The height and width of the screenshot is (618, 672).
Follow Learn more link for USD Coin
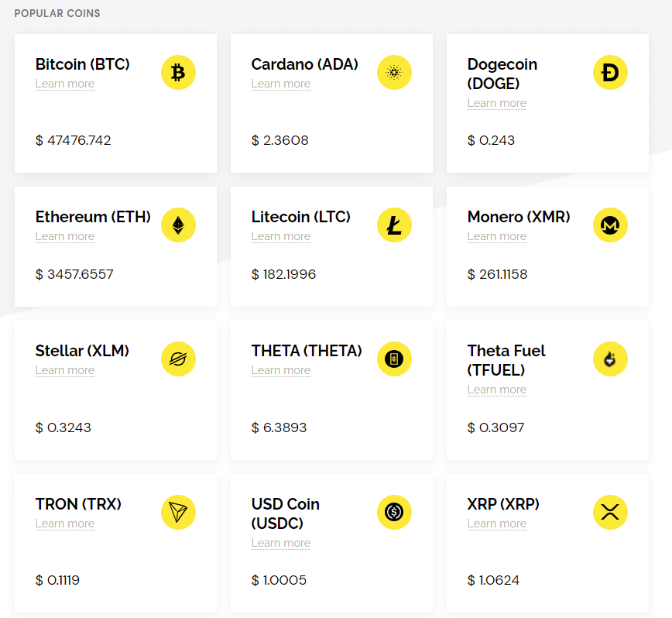pos(281,543)
